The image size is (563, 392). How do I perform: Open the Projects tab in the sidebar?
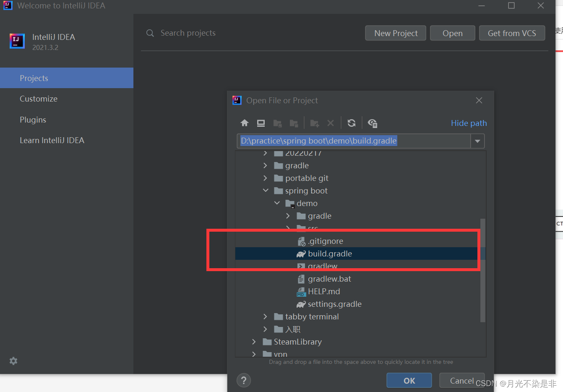point(67,78)
